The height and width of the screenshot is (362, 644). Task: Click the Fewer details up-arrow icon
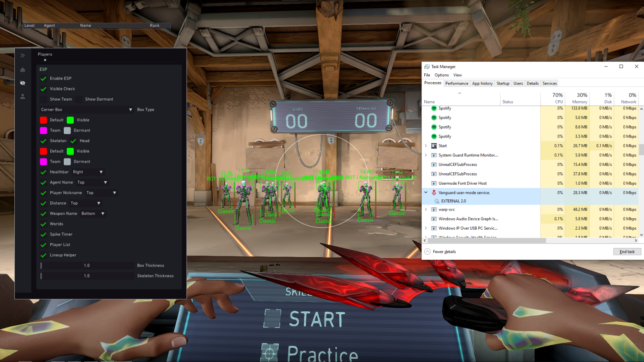427,252
